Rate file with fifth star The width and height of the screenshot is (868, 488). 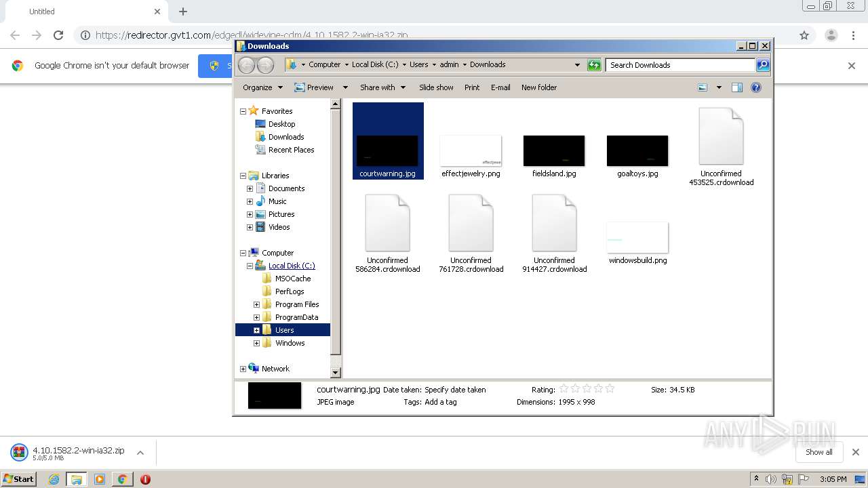(610, 389)
